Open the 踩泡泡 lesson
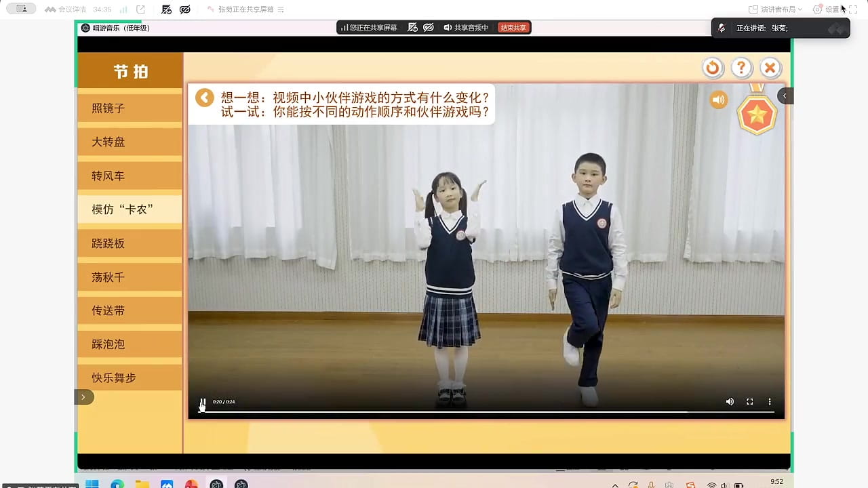 [x=130, y=344]
